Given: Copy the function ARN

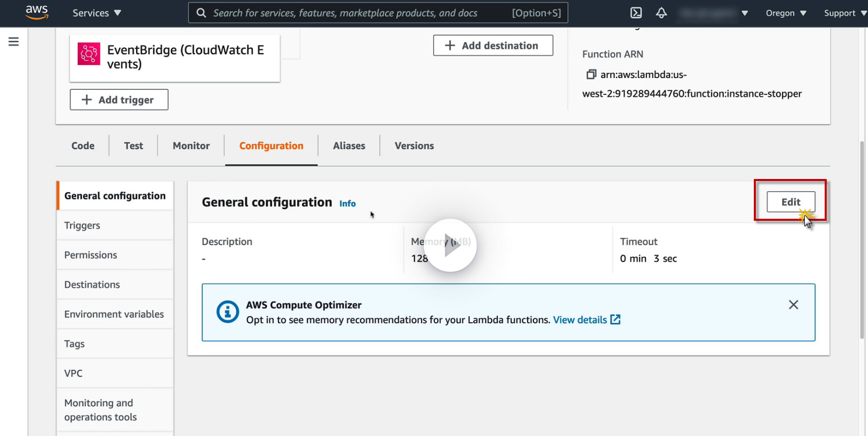Looking at the screenshot, I should point(591,74).
